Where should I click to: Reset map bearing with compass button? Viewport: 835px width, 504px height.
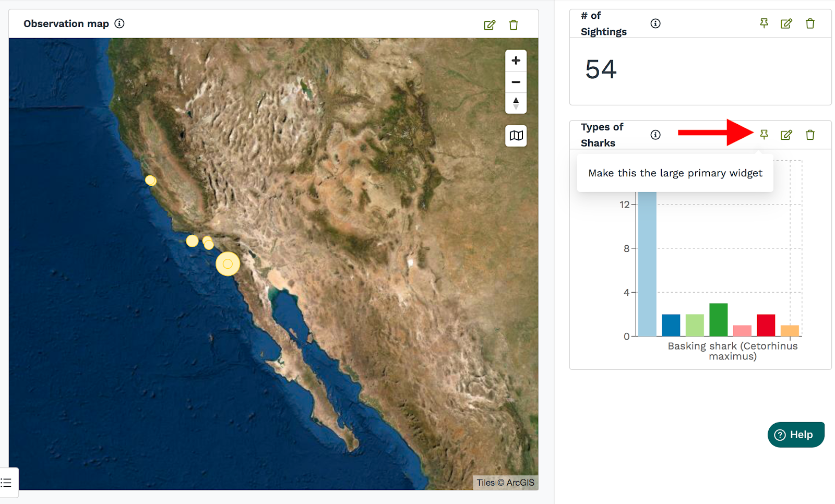click(516, 103)
